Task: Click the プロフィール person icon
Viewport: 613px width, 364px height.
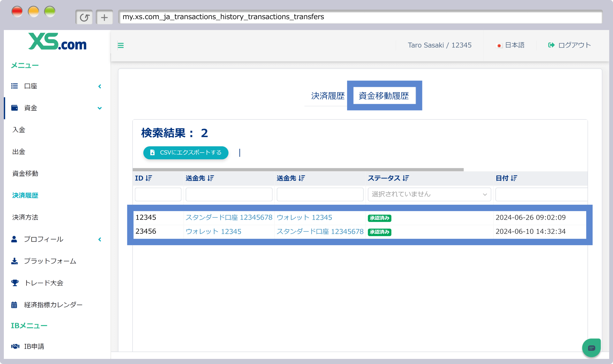Action: 14,239
